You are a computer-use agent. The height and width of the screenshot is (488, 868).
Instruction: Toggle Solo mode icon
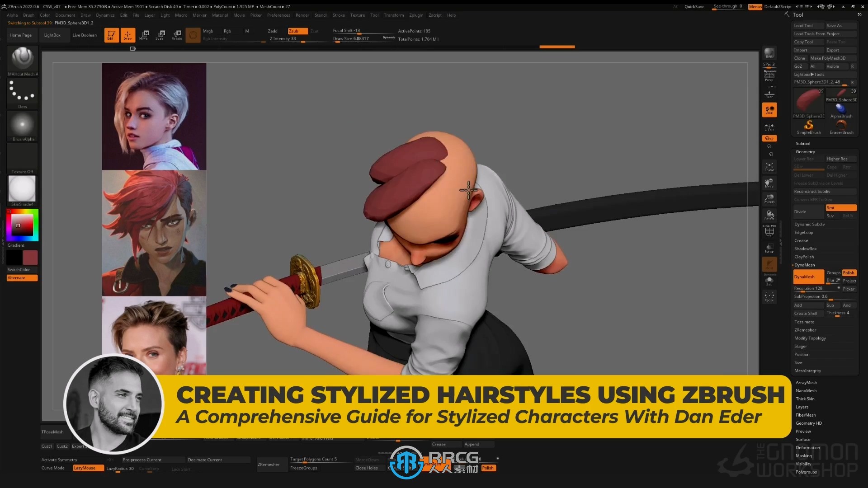[x=769, y=281]
